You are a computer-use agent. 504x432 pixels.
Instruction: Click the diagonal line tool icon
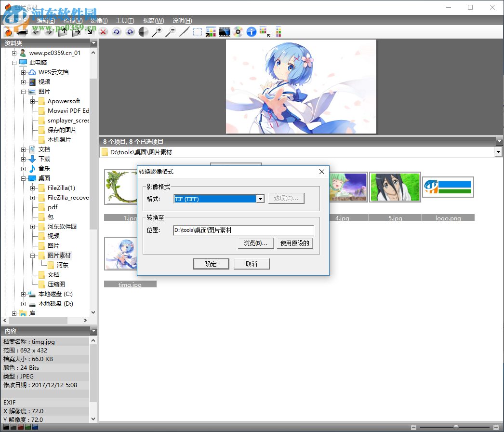click(184, 32)
